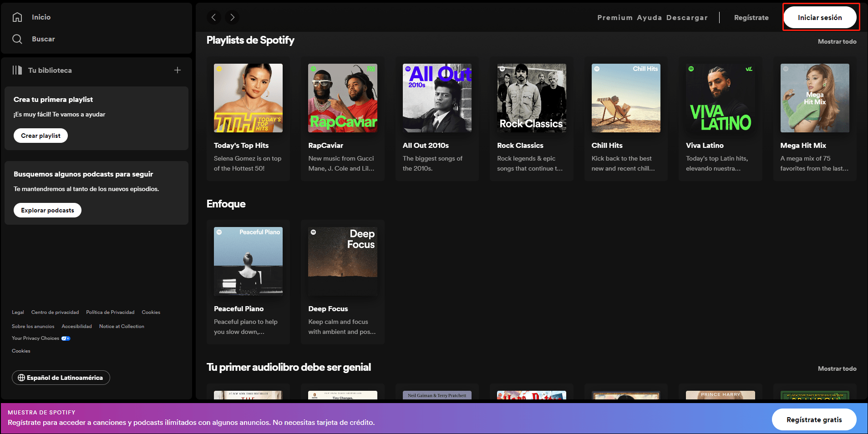Open the Today's Top Hits cover

click(248, 98)
